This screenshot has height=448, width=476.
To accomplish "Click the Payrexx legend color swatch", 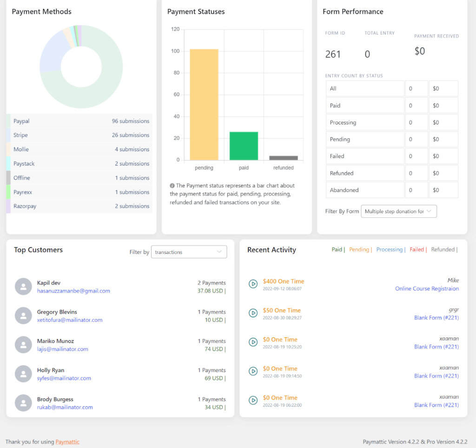I will pyautogui.click(x=8, y=192).
